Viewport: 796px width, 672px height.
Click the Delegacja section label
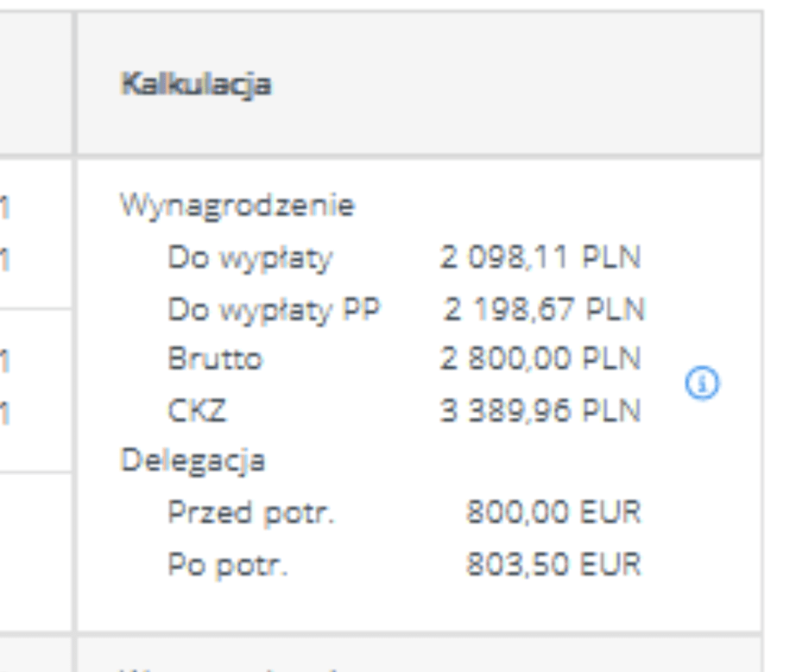pyautogui.click(x=193, y=461)
